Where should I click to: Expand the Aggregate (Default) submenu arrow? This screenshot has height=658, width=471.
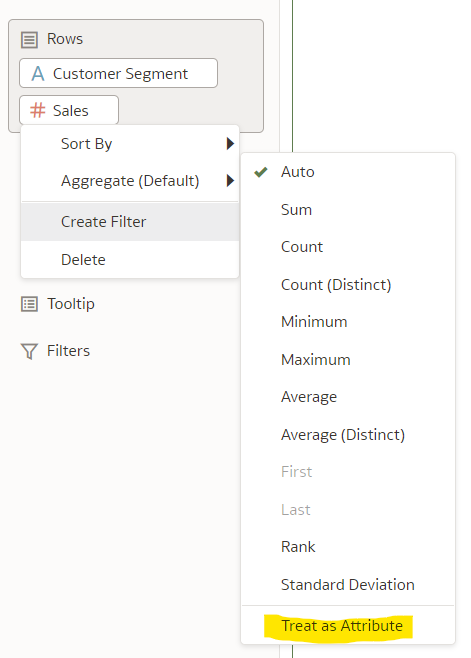230,180
